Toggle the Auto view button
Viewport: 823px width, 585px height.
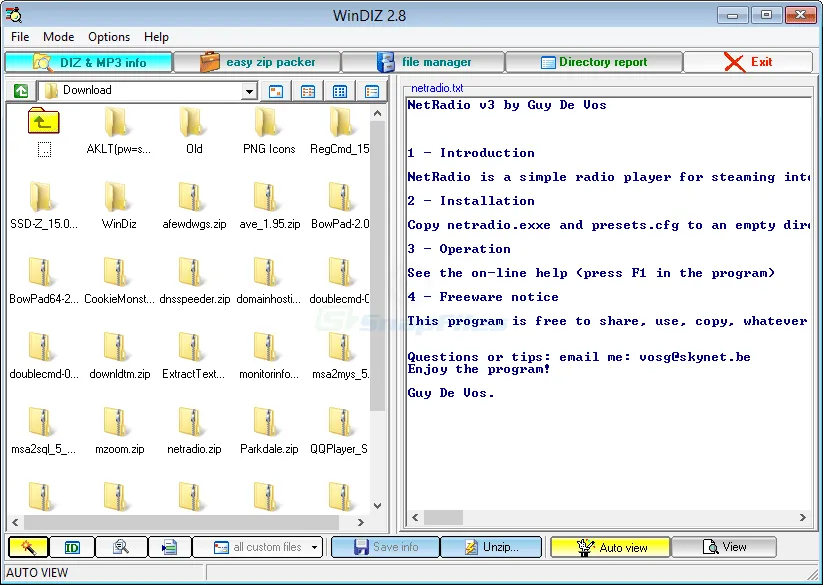[x=610, y=547]
